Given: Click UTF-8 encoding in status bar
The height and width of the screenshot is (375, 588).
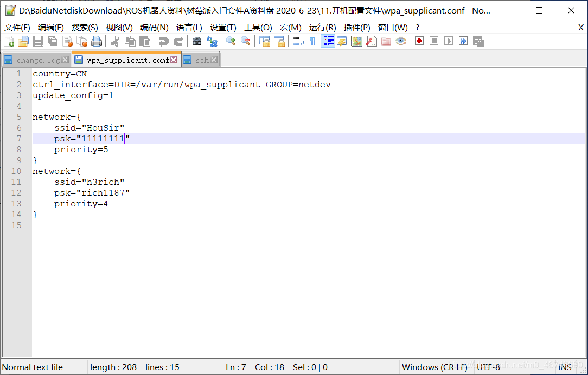Looking at the screenshot, I should pos(488,367).
